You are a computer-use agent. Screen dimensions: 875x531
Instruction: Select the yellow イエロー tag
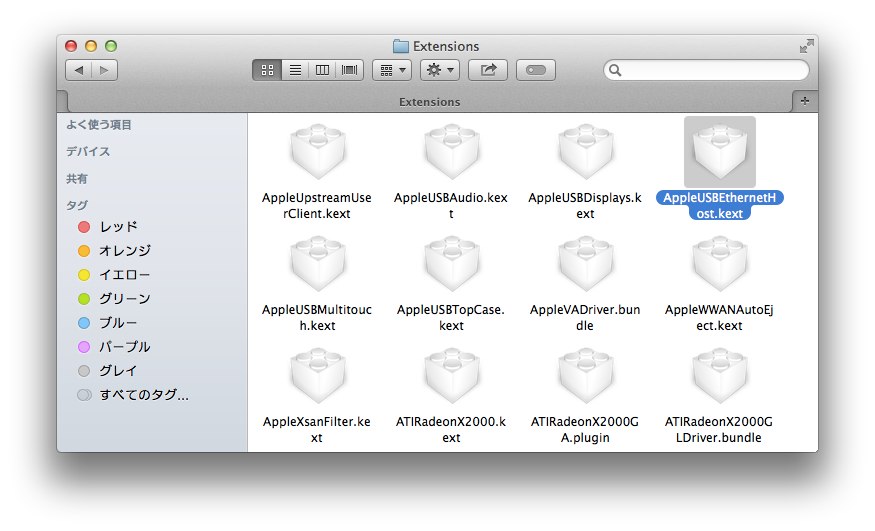[114, 275]
